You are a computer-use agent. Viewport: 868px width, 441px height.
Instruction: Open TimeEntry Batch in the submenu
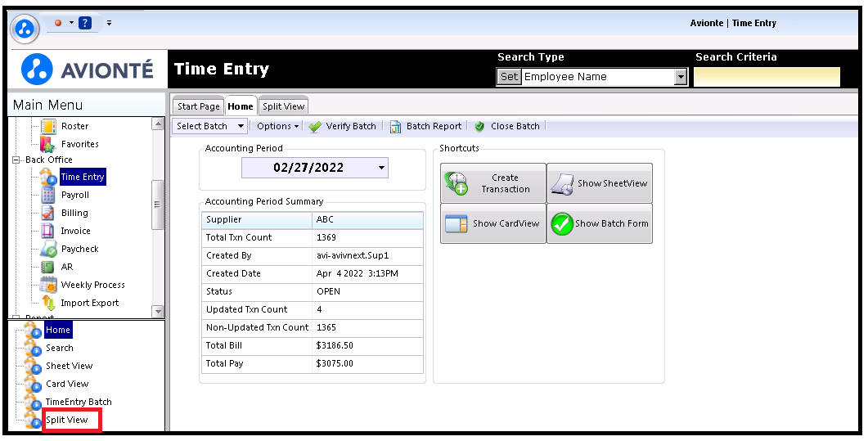[x=79, y=403]
